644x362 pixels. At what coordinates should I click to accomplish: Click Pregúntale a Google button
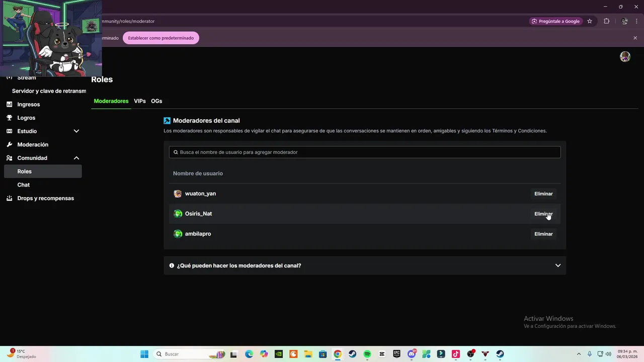click(556, 21)
